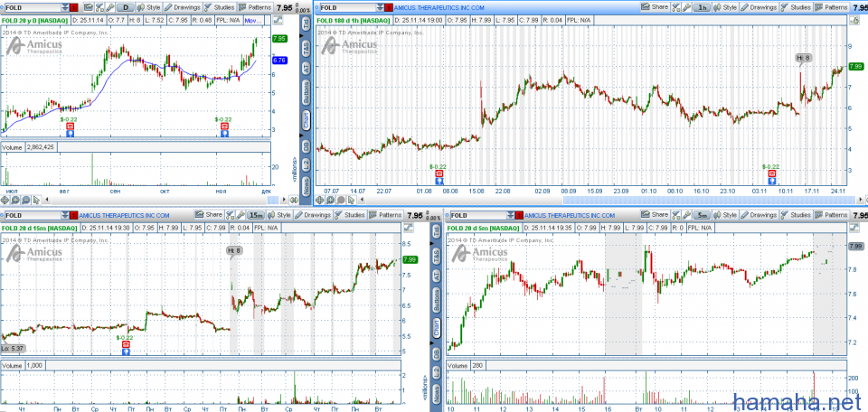Open L2 tab on upper side panel
Viewport: 868px width, 412px height.
tap(306, 164)
